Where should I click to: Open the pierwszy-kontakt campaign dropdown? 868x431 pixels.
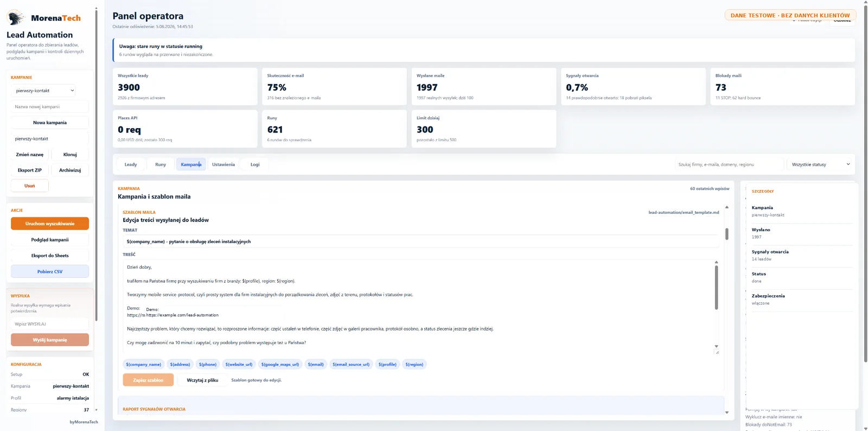44,91
